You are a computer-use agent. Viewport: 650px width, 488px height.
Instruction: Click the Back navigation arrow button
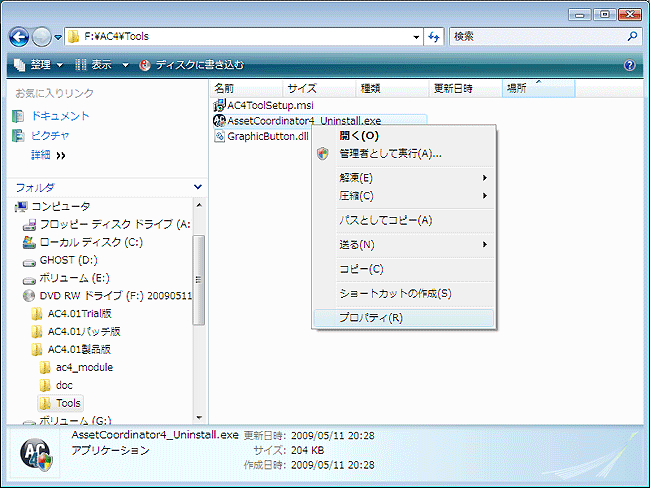click(20, 37)
